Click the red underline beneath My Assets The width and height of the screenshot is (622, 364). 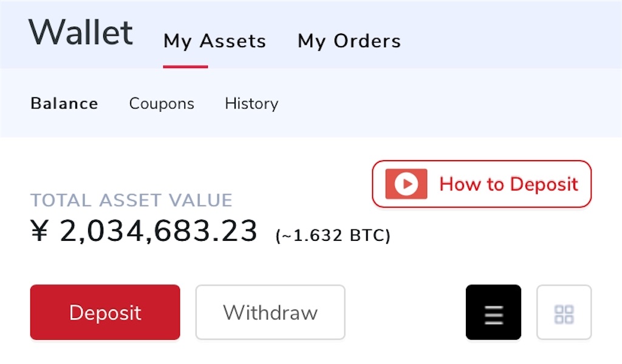[x=185, y=67]
